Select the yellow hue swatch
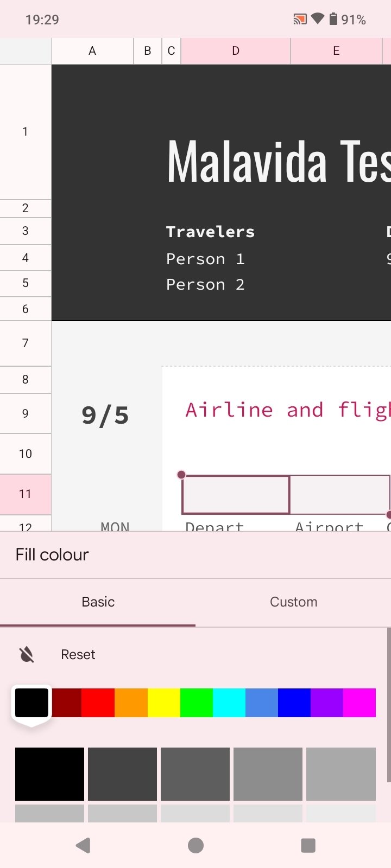The image size is (391, 868). tap(163, 703)
